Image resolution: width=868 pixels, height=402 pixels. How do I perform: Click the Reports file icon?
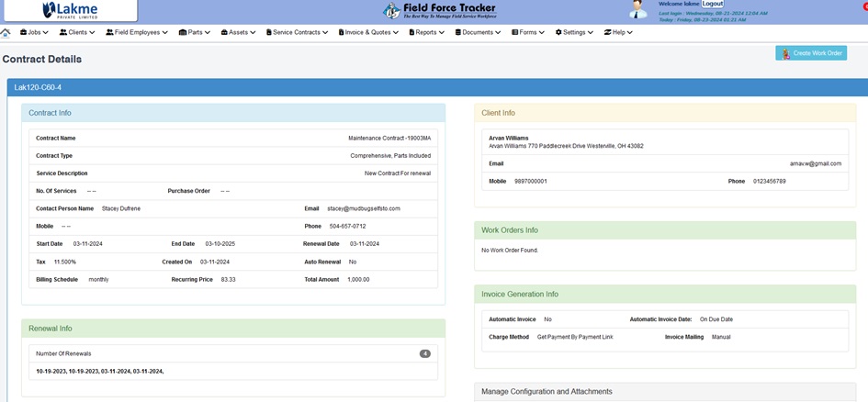[x=411, y=33]
